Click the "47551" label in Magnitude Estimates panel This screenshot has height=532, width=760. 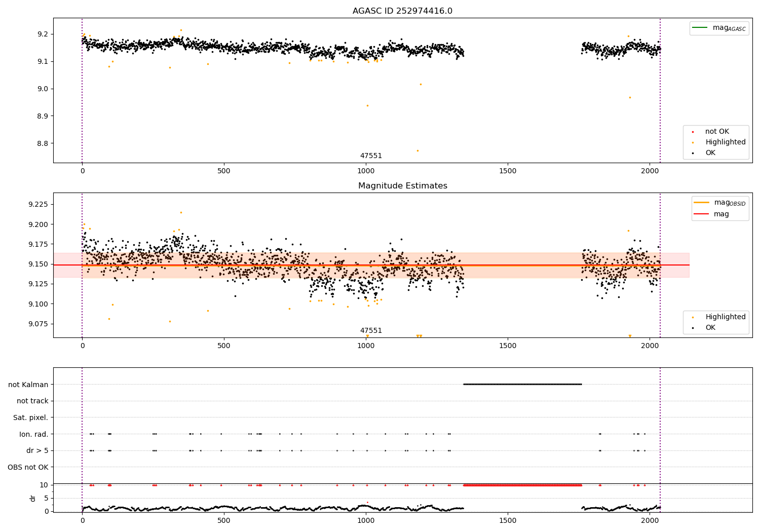click(371, 331)
